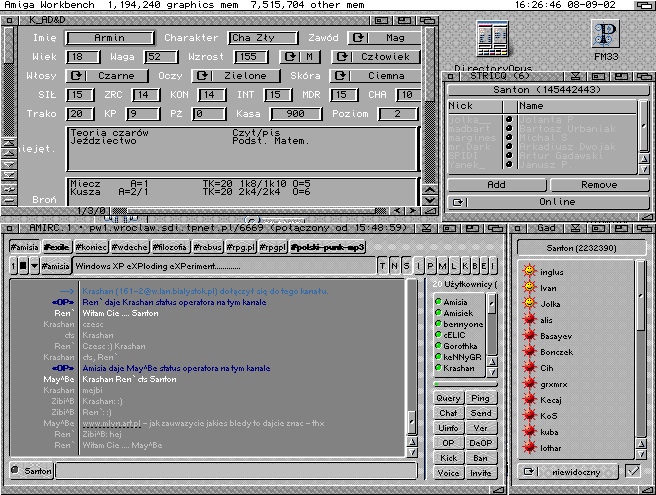Select lothar red icon in Gad list
This screenshot has height=495, width=656.
point(529,447)
